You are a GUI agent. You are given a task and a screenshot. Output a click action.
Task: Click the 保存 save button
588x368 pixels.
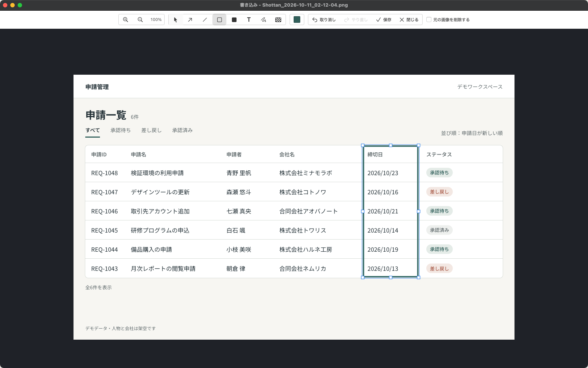click(x=384, y=20)
